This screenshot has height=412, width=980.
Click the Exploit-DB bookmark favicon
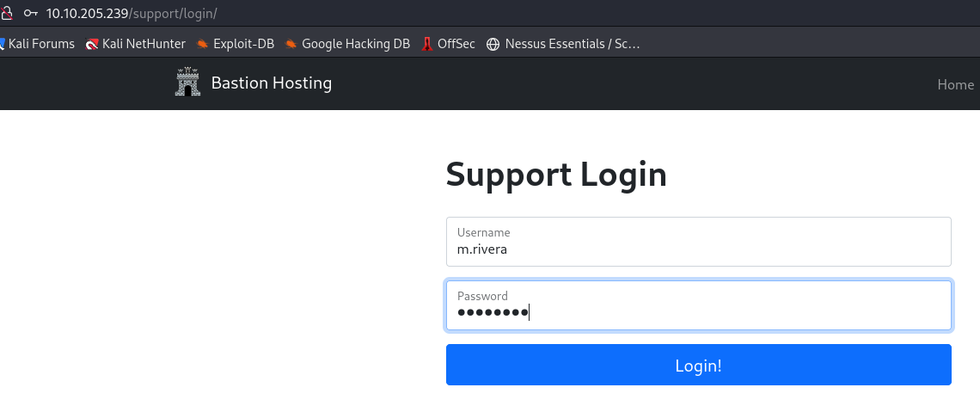point(203,44)
